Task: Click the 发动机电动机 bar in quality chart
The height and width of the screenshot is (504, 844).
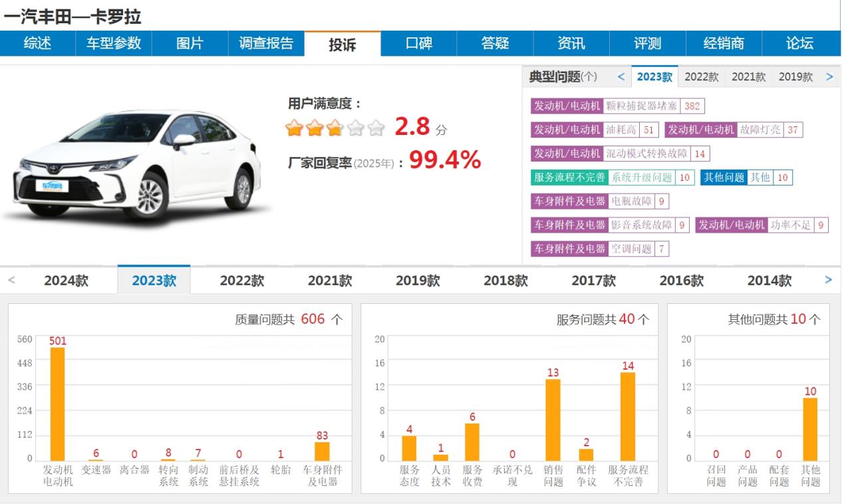Action: pyautogui.click(x=59, y=402)
